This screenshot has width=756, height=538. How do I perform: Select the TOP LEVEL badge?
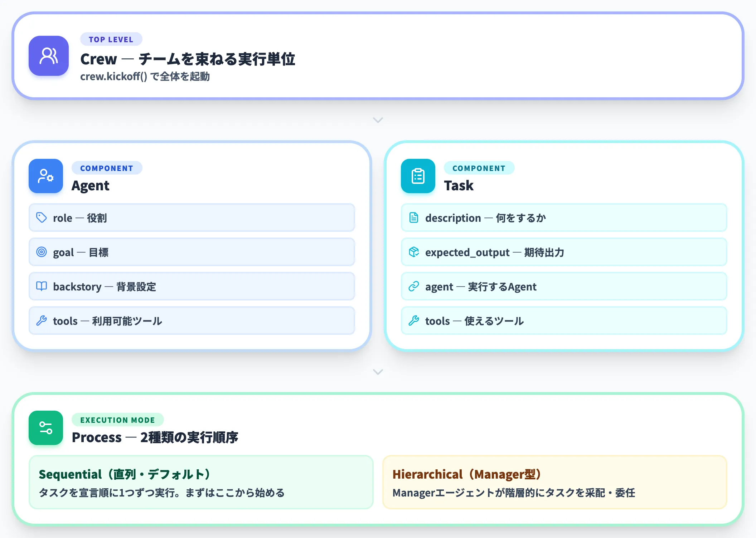click(x=111, y=39)
